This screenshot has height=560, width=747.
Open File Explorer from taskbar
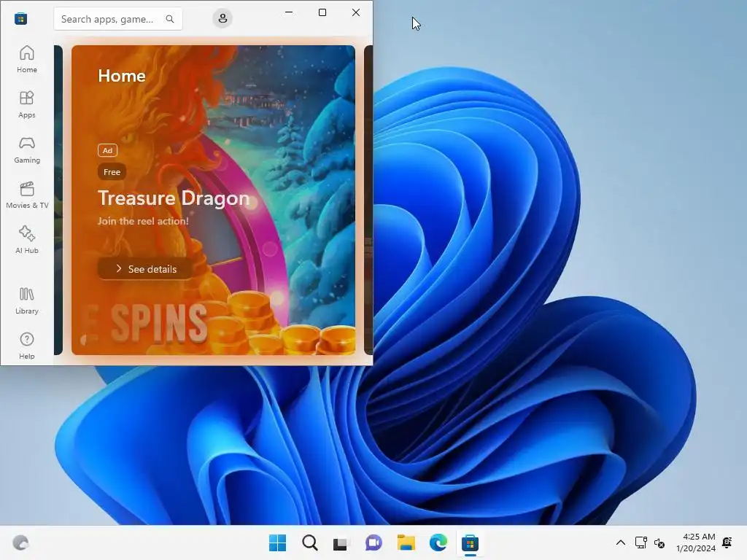point(406,542)
